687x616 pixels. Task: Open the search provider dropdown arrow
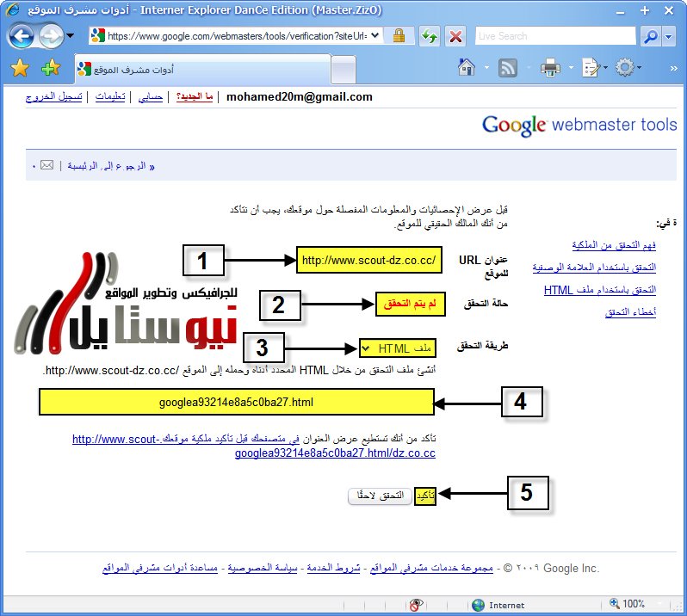tap(669, 36)
